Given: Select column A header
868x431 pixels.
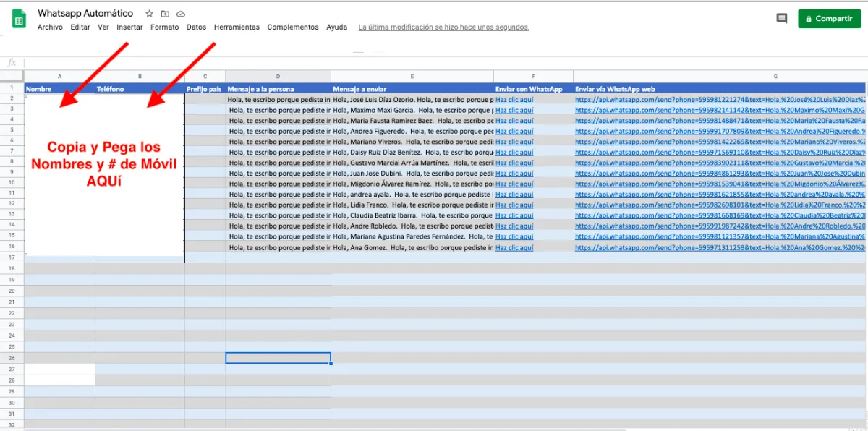Looking at the screenshot, I should [59, 77].
